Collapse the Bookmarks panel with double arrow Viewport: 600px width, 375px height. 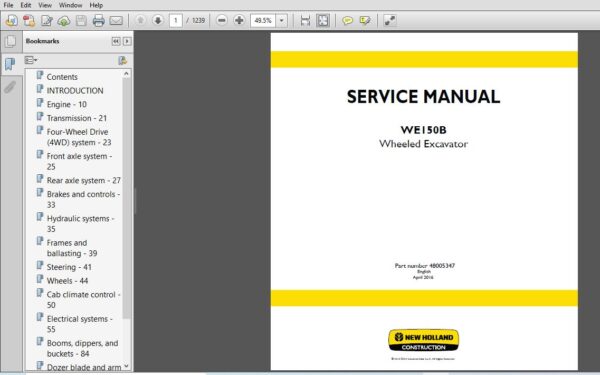click(x=116, y=41)
